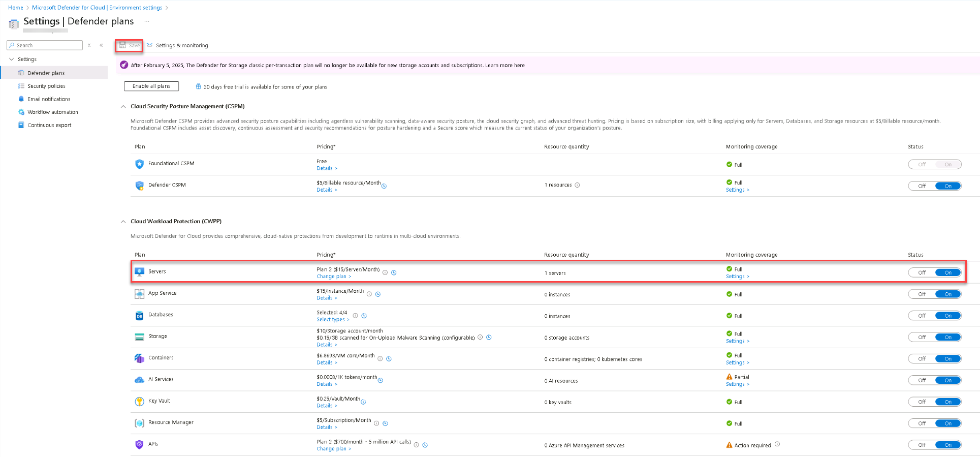Clear the sidebar search with X button
The width and height of the screenshot is (980, 457).
(x=89, y=45)
